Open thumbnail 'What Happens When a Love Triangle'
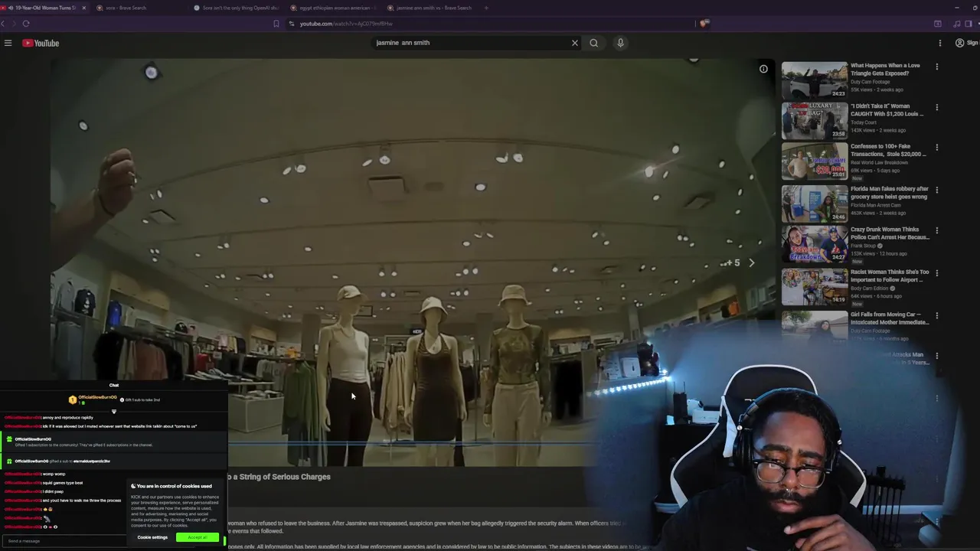The image size is (980, 551). (x=815, y=80)
